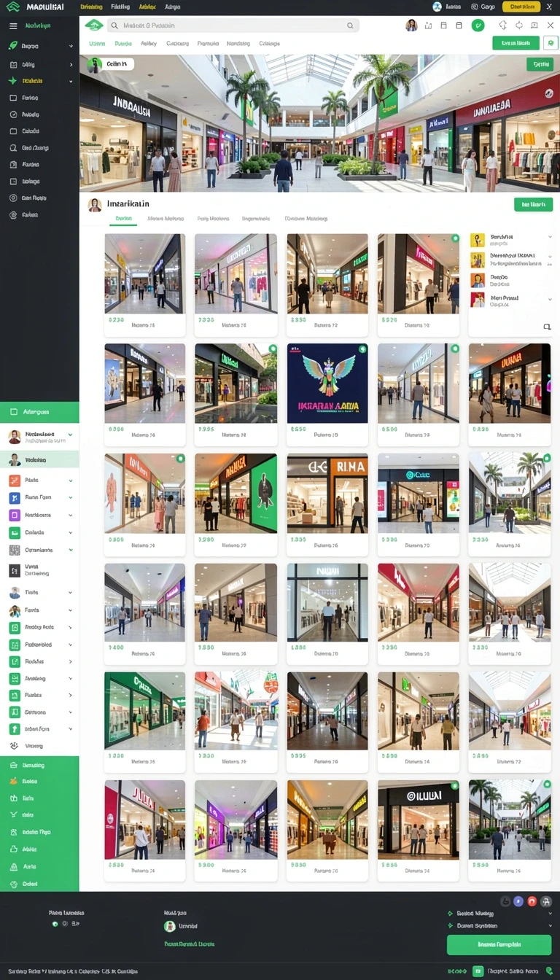Screen dimensions: 560x980
Task: Click the grey round icon in the footer's top-right
Action: coord(505,901)
